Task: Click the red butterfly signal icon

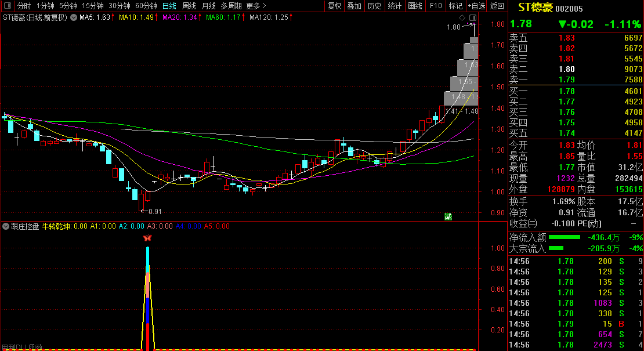Action: coord(147,238)
